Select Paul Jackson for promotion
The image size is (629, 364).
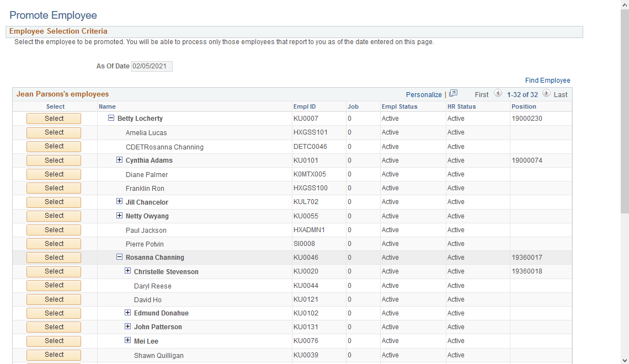(54, 229)
